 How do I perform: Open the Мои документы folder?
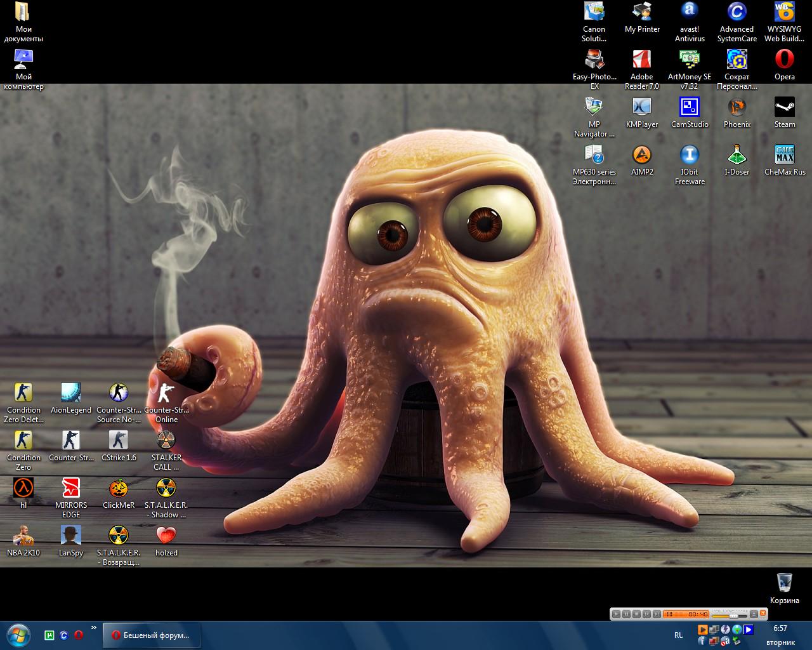(x=23, y=13)
